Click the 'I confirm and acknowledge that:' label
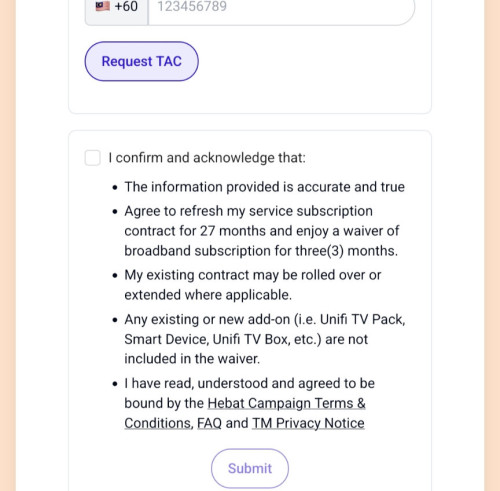Image resolution: width=500 pixels, height=491 pixels. coord(207,158)
